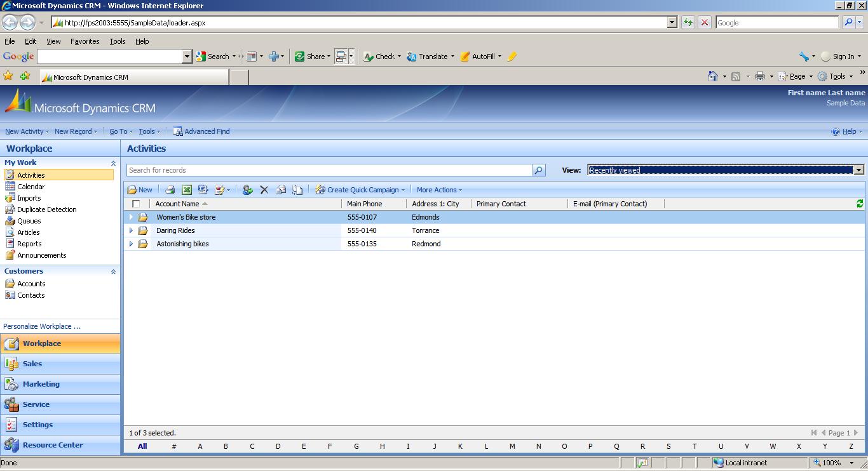Click Astonishing bikes folder icon

click(143, 244)
